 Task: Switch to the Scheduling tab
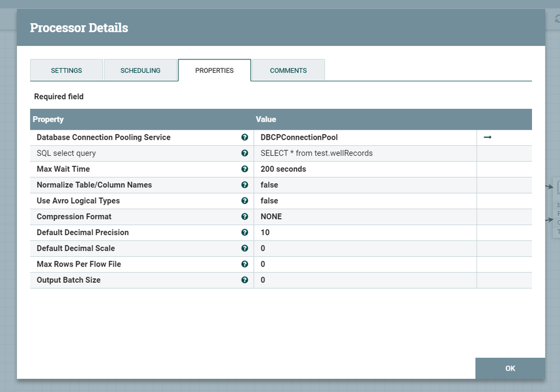pos(140,71)
